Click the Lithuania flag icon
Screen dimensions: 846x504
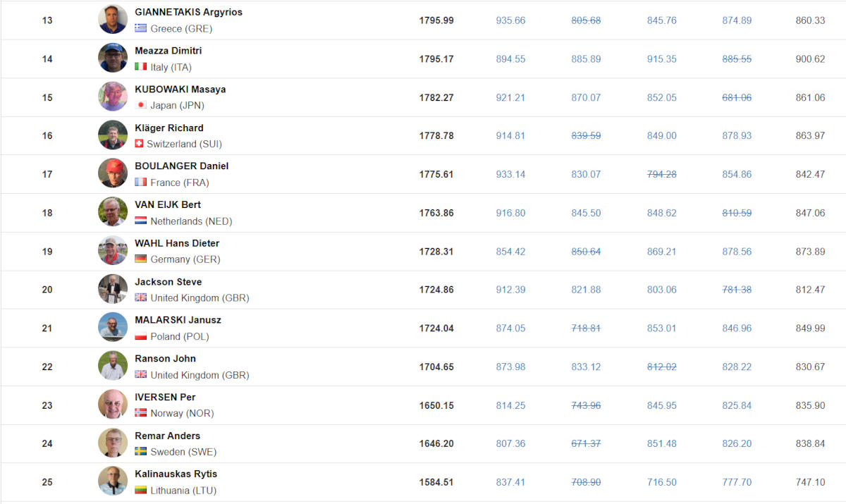pyautogui.click(x=141, y=490)
